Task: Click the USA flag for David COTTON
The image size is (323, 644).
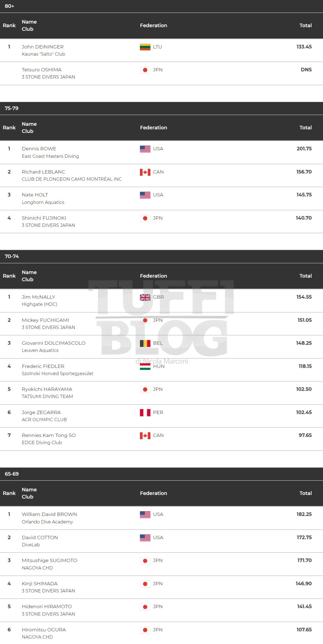Action: 145,538
